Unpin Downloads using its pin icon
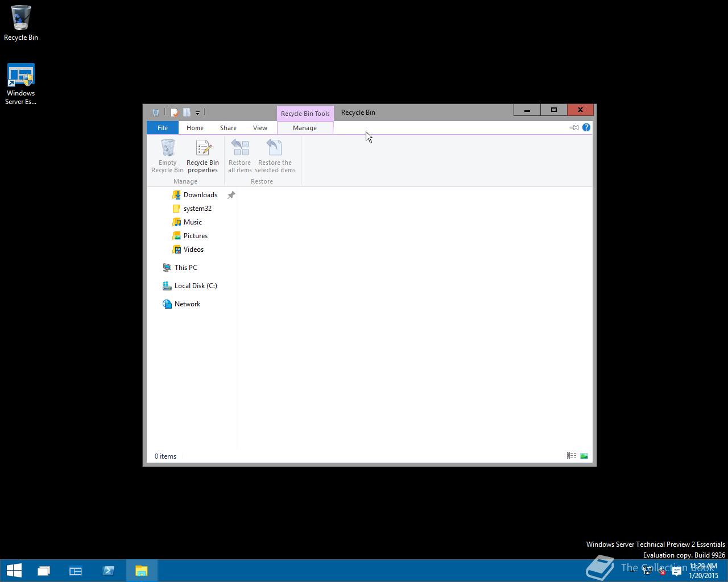This screenshot has height=582, width=728. (x=231, y=195)
